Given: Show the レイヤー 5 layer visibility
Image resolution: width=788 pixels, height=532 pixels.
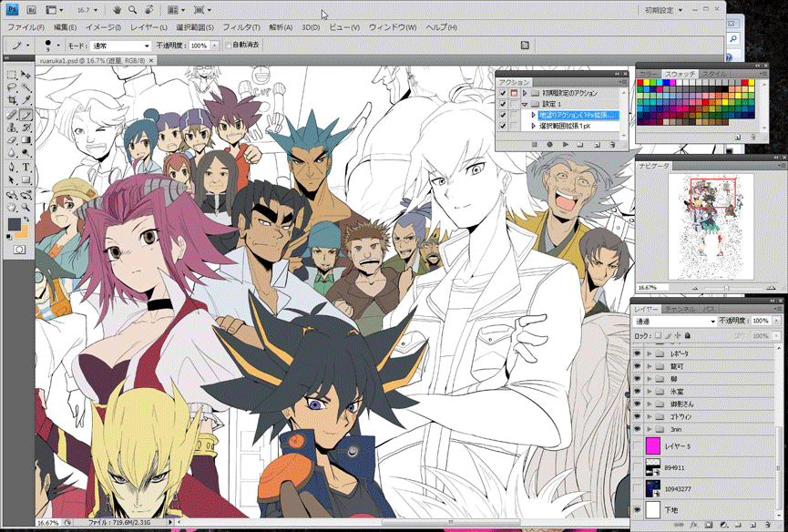Looking at the screenshot, I should click(638, 445).
